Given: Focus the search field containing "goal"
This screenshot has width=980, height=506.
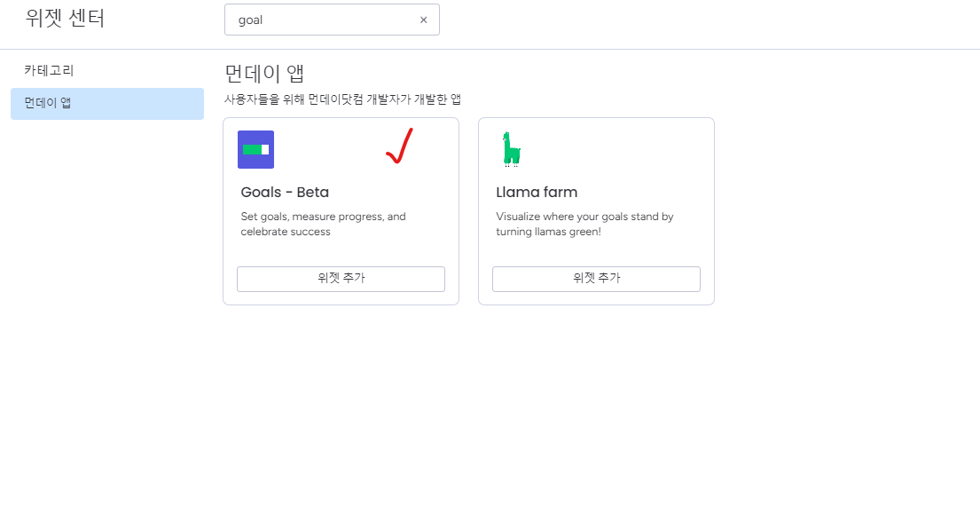Looking at the screenshot, I should 324,20.
